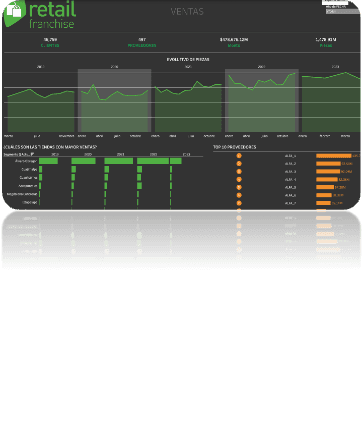Select the tiendas con mayor ventas heading
This screenshot has height=424, width=364.
(50, 147)
